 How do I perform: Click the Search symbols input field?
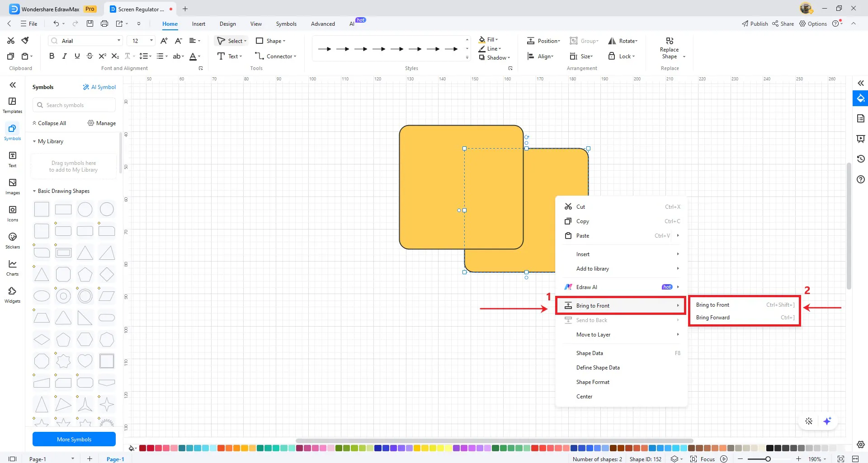pos(74,105)
